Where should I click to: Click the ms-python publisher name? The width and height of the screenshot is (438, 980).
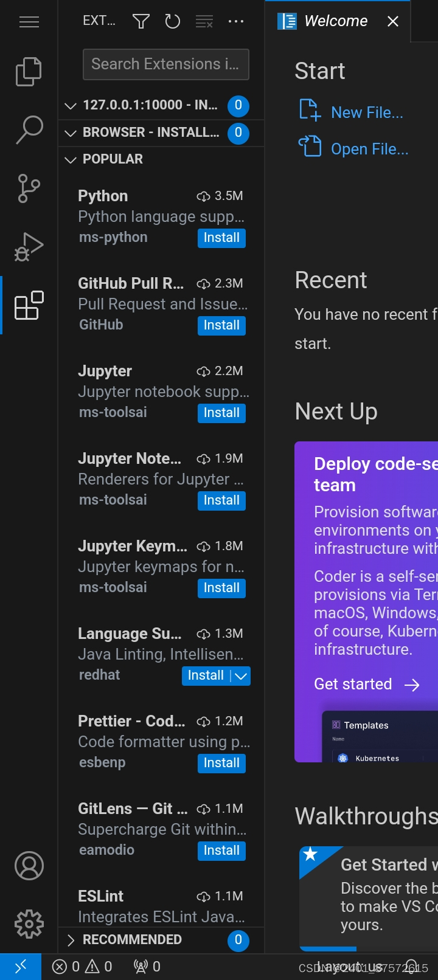113,237
